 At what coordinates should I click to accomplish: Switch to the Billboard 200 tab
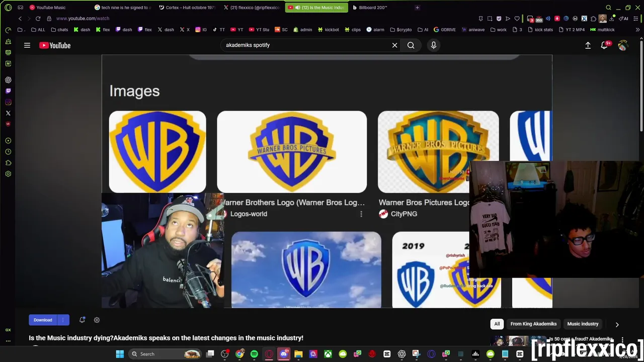click(x=380, y=8)
